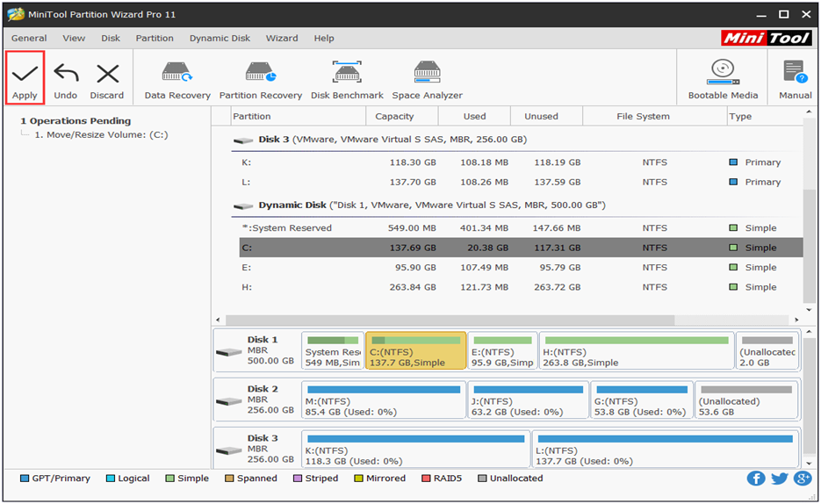The image size is (821, 504).
Task: Launch Data Recovery tool
Action: (177, 80)
